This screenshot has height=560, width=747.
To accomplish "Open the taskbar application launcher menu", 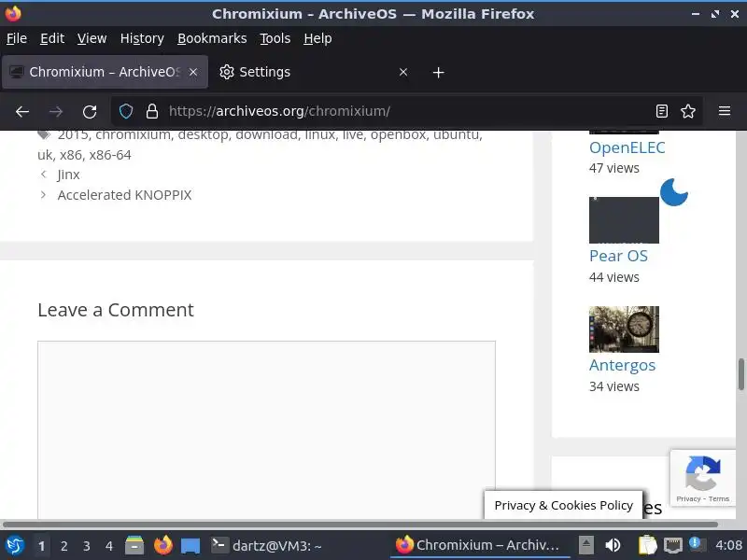I will (x=15, y=545).
